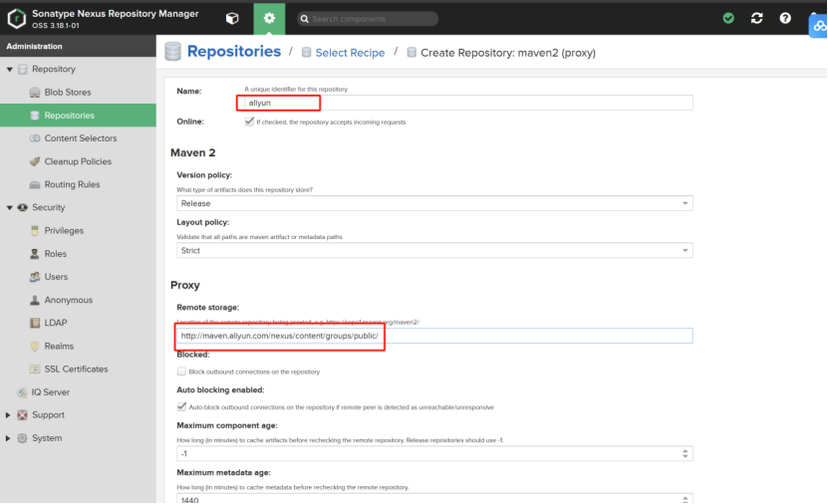Click Maximum metadata age stepper arrows

(685, 499)
